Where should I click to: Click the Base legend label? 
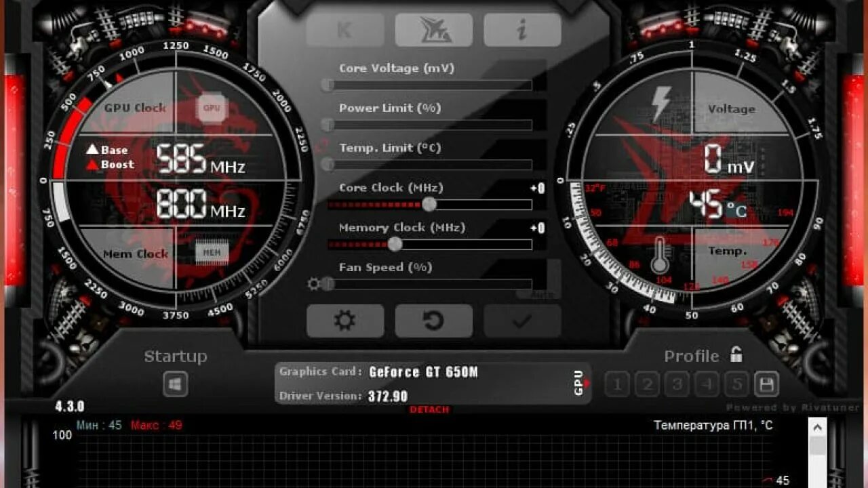tap(114, 150)
